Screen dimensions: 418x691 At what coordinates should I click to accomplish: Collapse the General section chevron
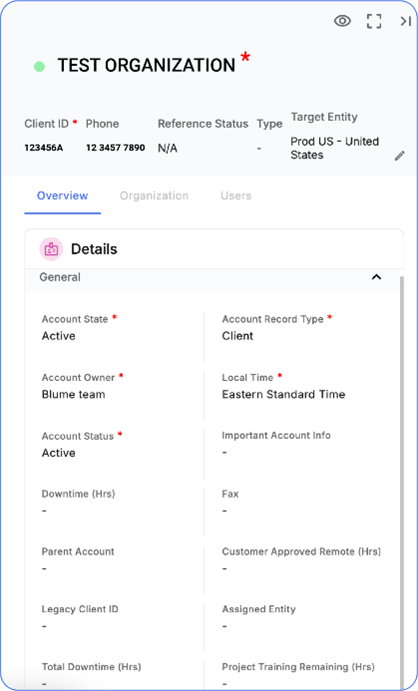[x=376, y=277]
